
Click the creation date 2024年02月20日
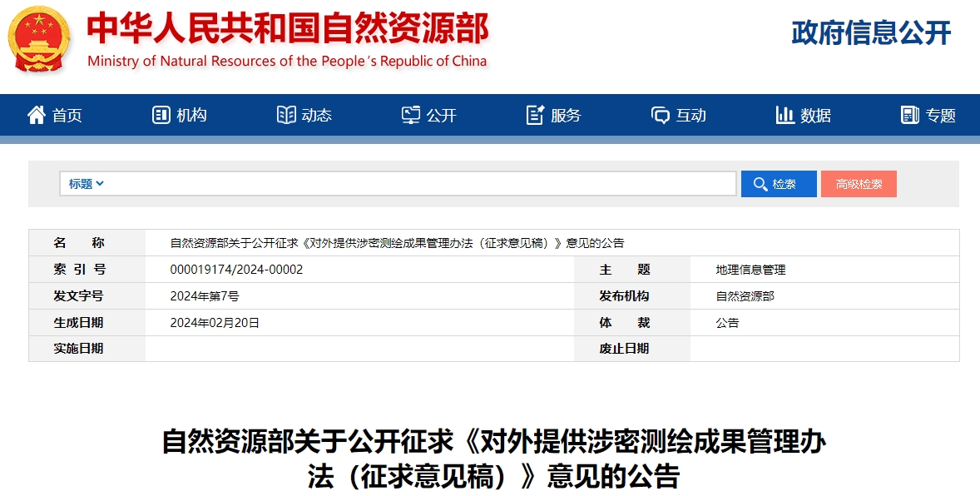tap(215, 323)
